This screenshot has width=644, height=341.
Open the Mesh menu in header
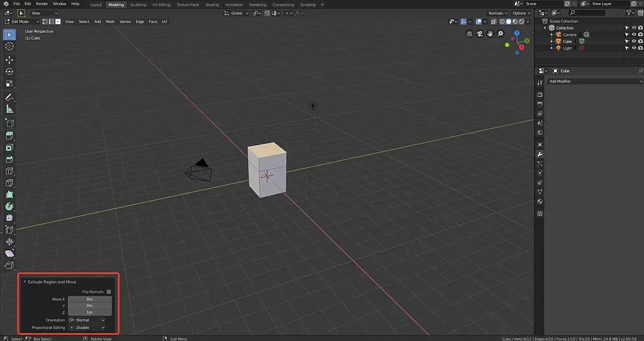(110, 22)
